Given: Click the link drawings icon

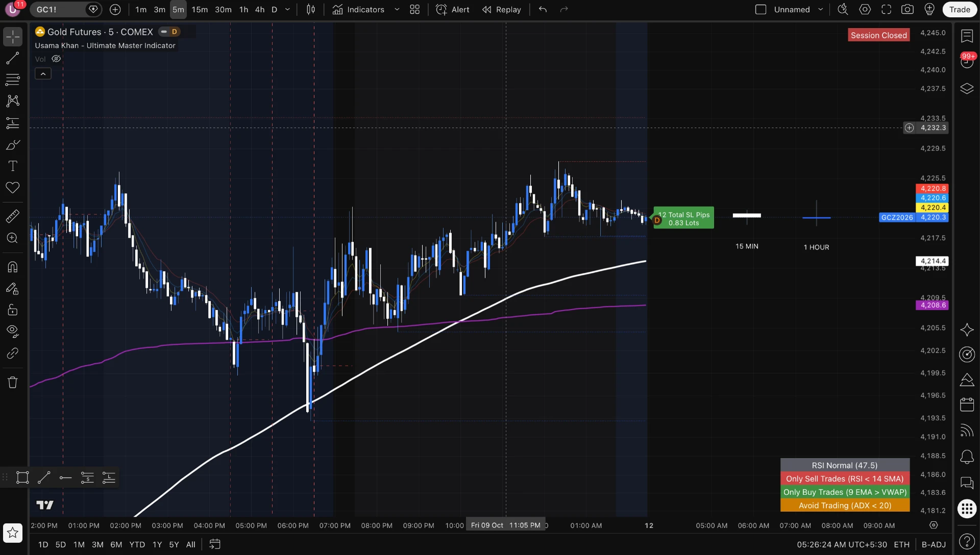Looking at the screenshot, I should click(13, 353).
